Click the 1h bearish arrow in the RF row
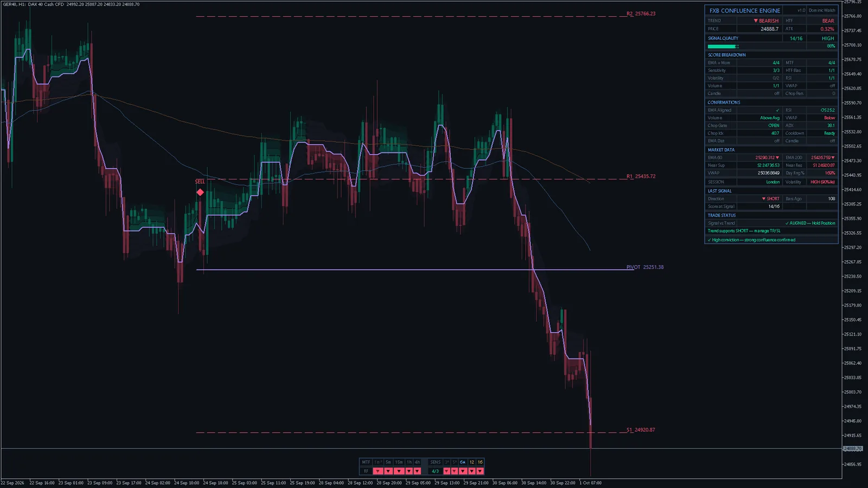Viewport: 868px width, 488px height. [409, 471]
